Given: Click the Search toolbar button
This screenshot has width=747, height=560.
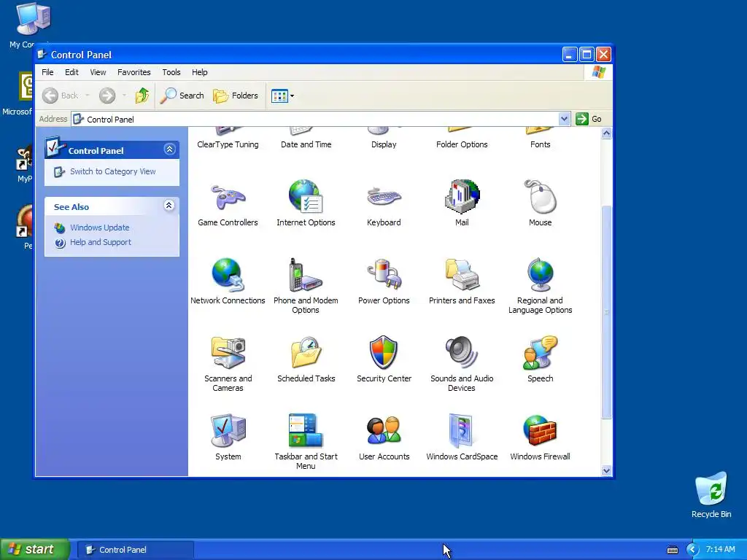Looking at the screenshot, I should [182, 96].
